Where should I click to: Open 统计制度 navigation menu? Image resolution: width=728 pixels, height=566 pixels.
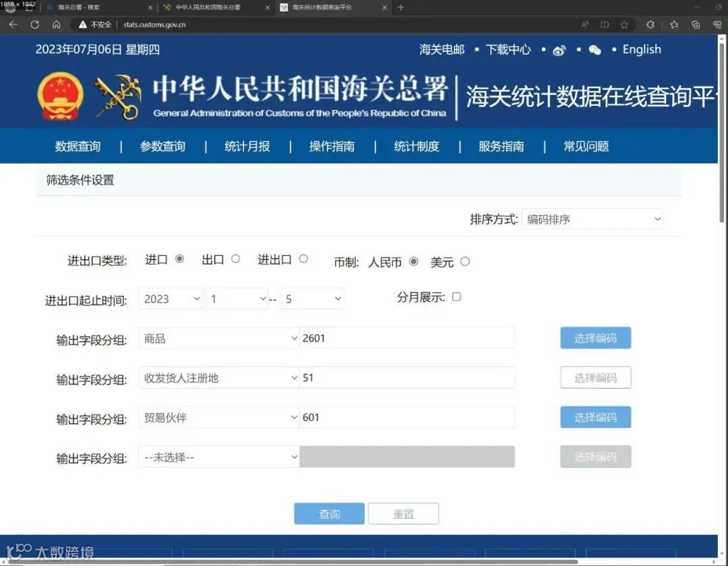pyautogui.click(x=417, y=147)
